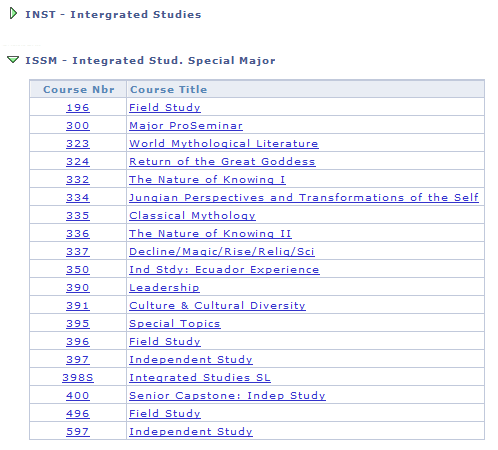
Task: Open Culture & Cultural Diversity course
Action: [217, 306]
